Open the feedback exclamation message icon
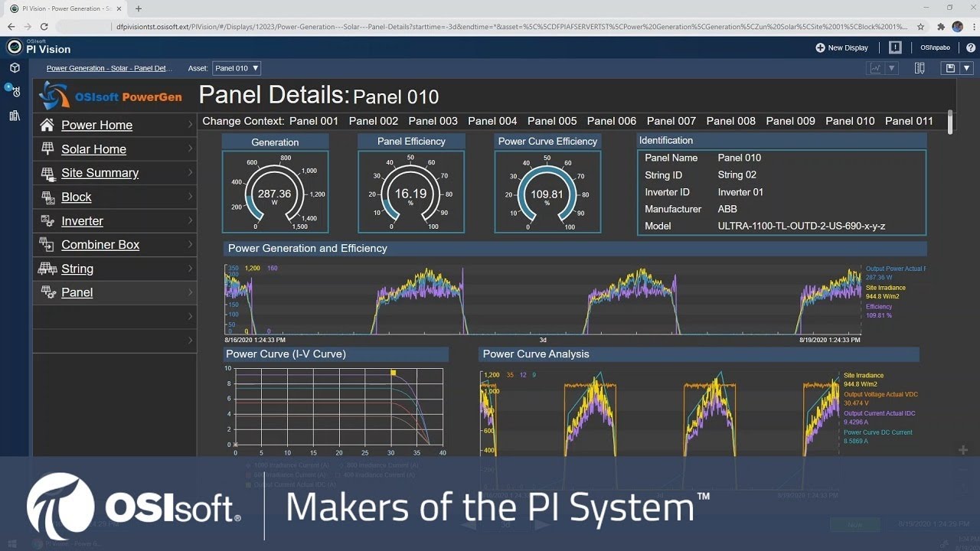 895,47
